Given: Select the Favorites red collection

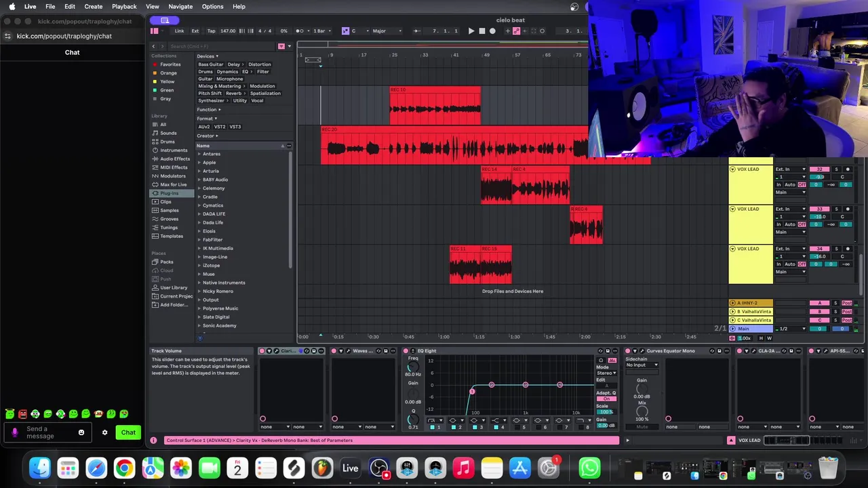Looking at the screenshot, I should pyautogui.click(x=170, y=64).
